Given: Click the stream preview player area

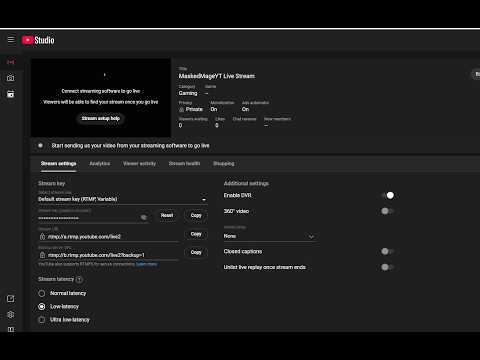Looking at the screenshot, I should pos(101,97).
